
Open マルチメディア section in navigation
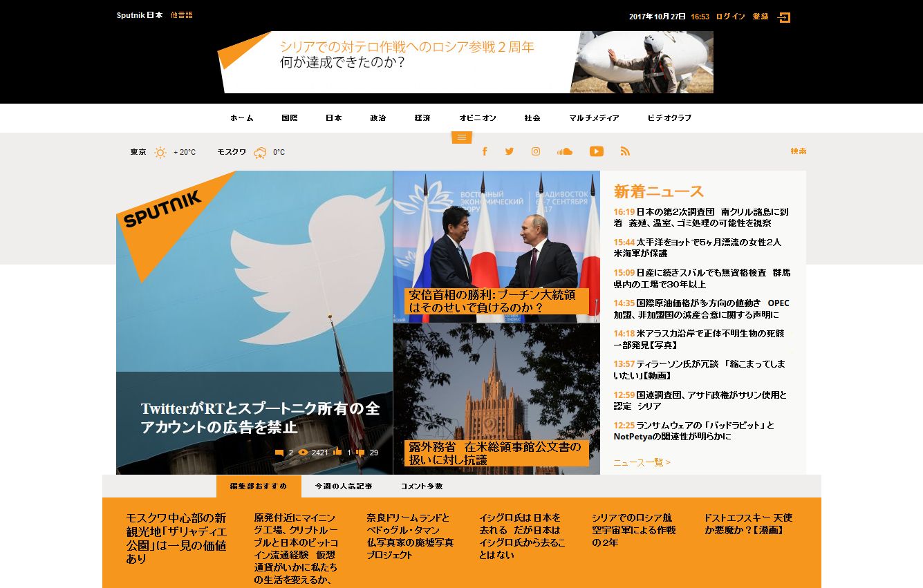click(594, 118)
